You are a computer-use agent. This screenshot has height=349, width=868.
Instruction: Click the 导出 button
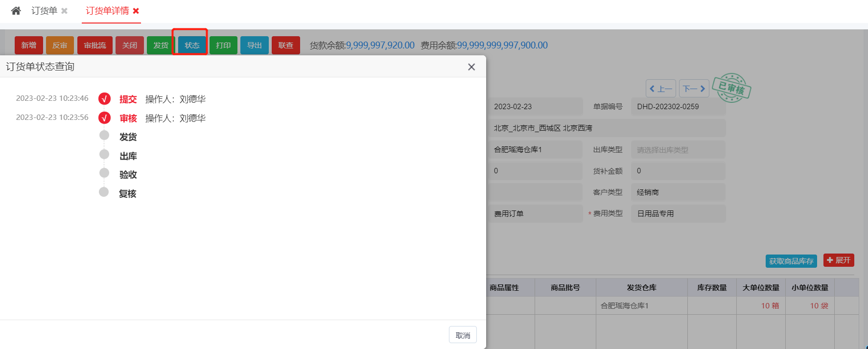pos(255,45)
